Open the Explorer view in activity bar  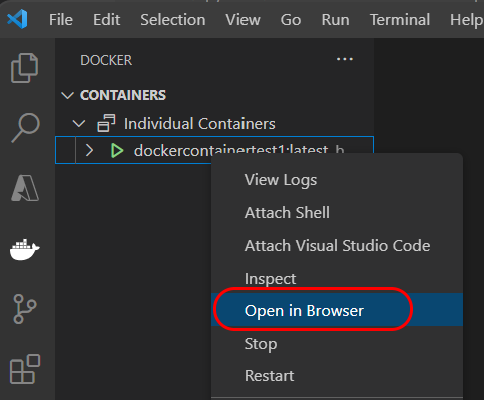(25, 68)
